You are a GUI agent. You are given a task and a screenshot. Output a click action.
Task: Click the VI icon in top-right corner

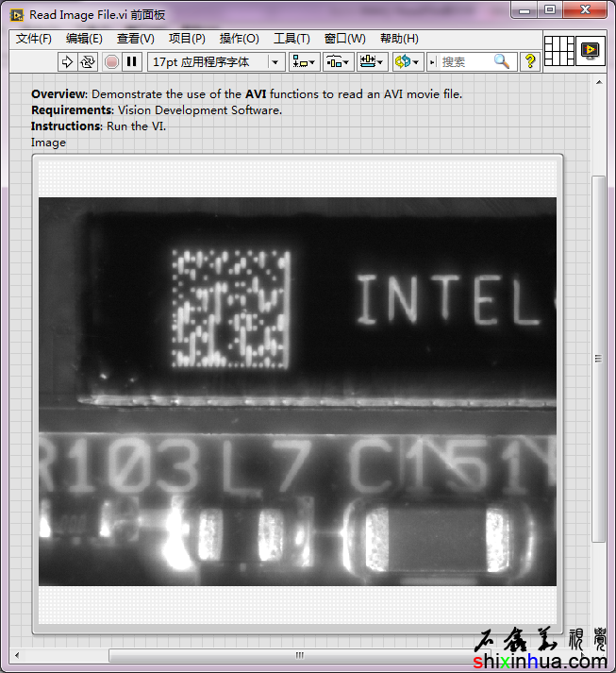point(591,51)
